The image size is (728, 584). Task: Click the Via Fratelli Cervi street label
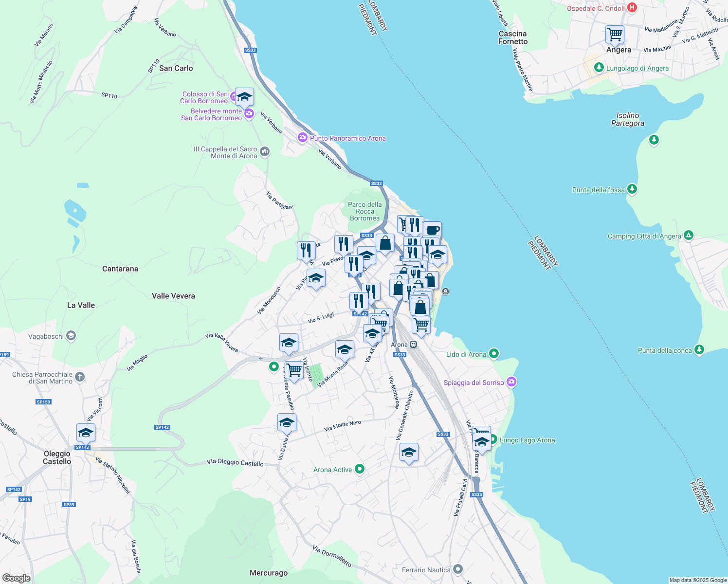(460, 497)
